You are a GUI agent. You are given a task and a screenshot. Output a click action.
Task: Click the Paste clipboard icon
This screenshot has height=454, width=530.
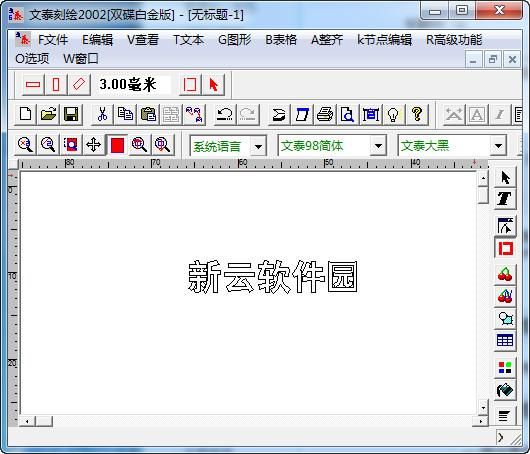[148, 114]
